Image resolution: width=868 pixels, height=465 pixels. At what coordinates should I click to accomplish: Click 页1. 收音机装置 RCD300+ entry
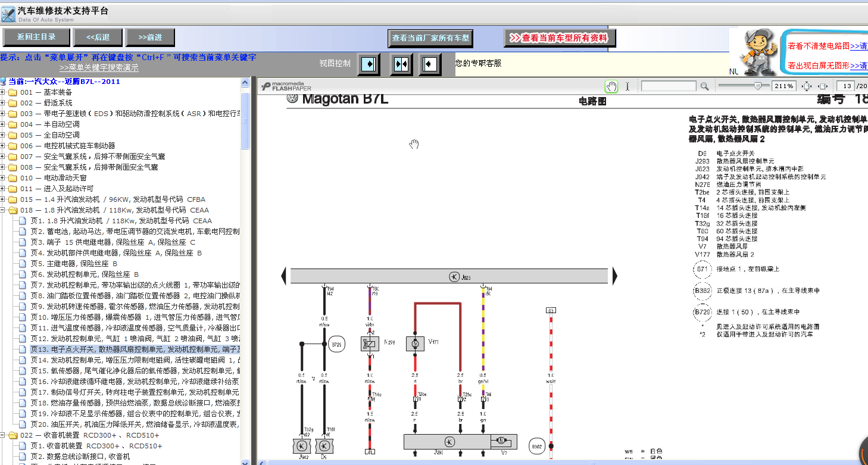point(96,446)
